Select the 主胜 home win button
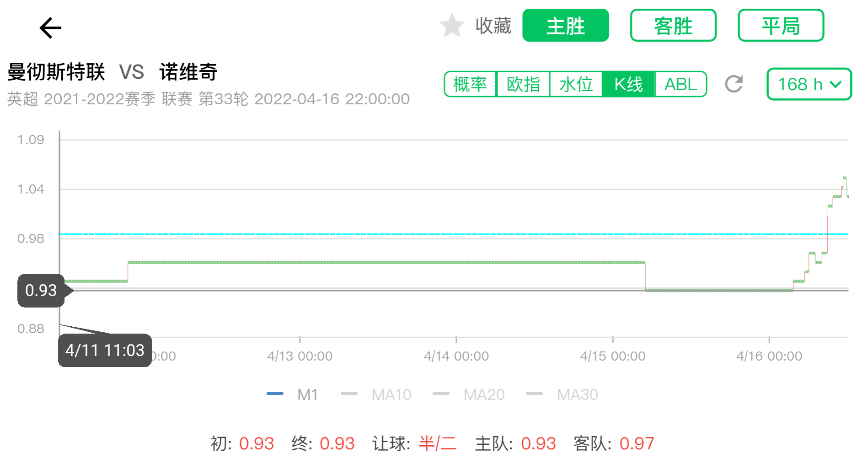The height and width of the screenshot is (459, 868). click(566, 25)
